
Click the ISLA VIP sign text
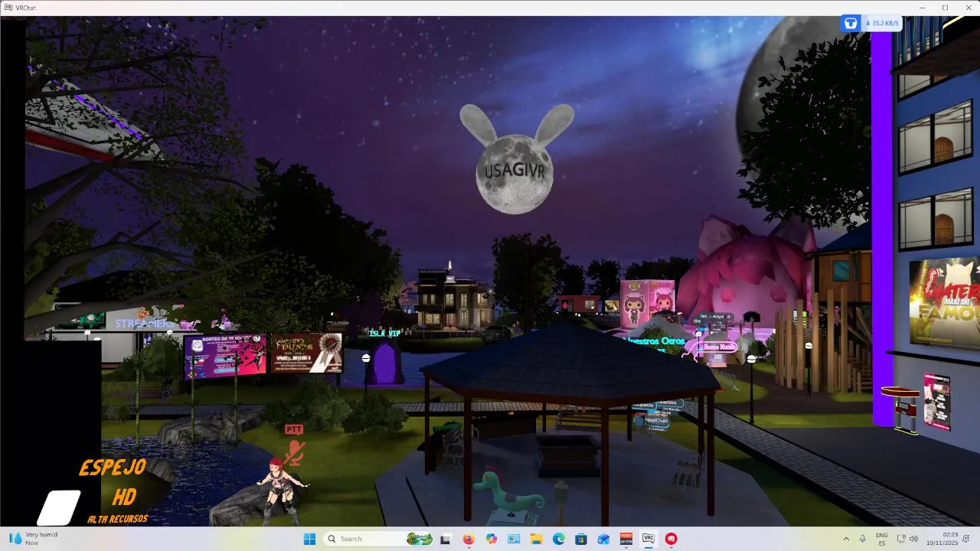point(384,334)
